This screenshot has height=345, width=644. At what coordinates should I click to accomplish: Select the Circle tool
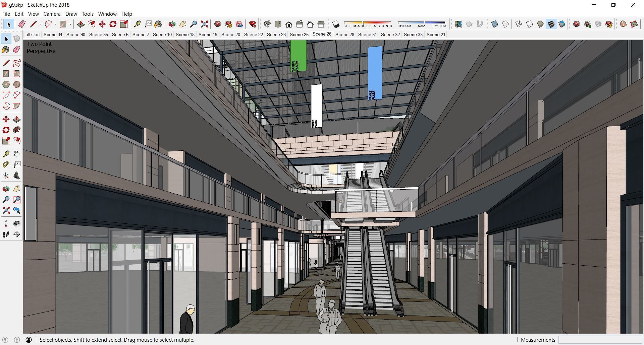(x=6, y=84)
